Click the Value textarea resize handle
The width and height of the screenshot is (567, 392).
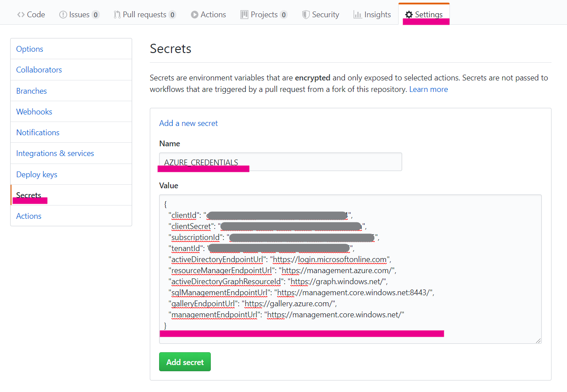point(538,340)
